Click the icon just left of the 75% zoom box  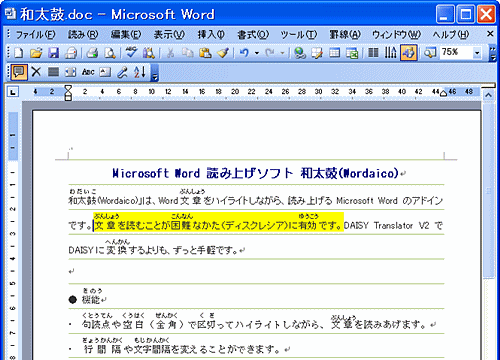pyautogui.click(x=430, y=53)
